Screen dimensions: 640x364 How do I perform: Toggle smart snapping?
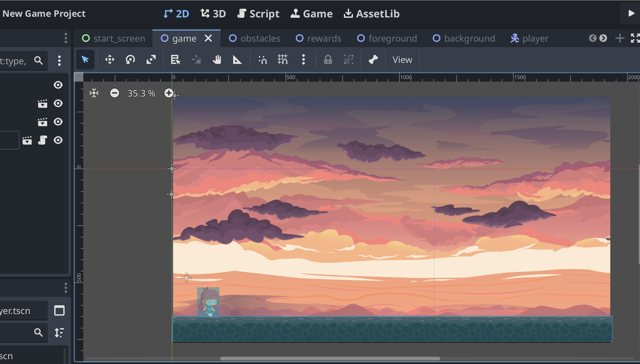click(263, 60)
